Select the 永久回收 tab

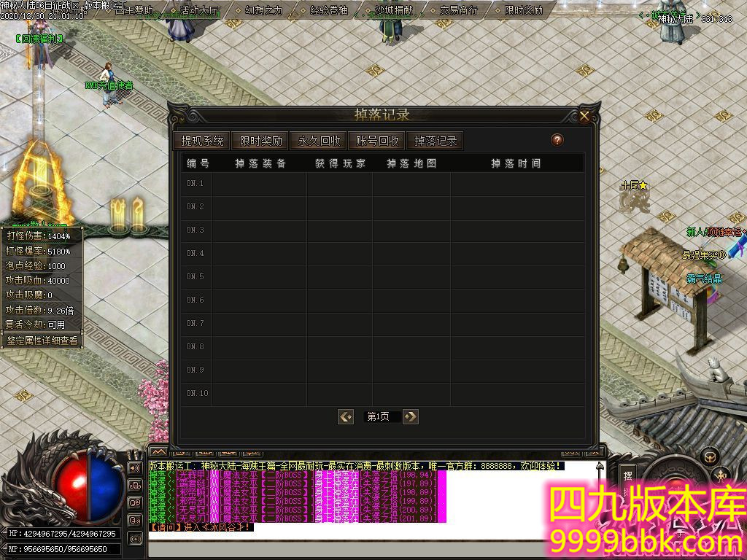pyautogui.click(x=319, y=141)
